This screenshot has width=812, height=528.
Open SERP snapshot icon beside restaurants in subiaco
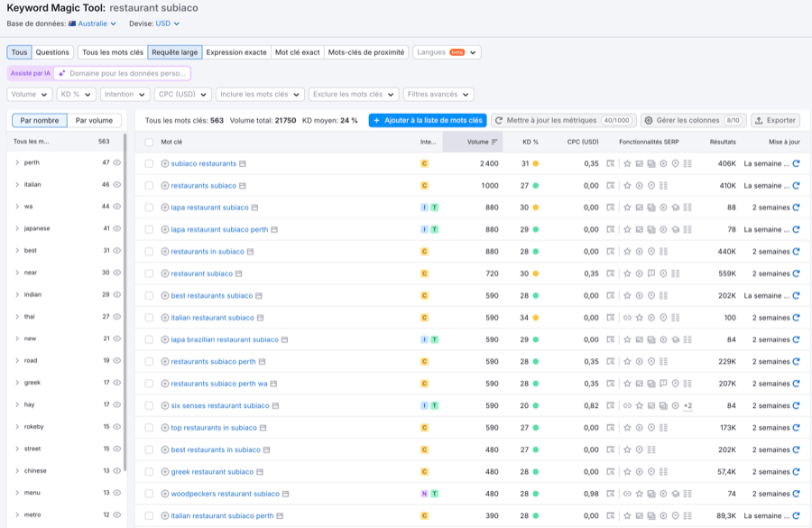tap(250, 251)
